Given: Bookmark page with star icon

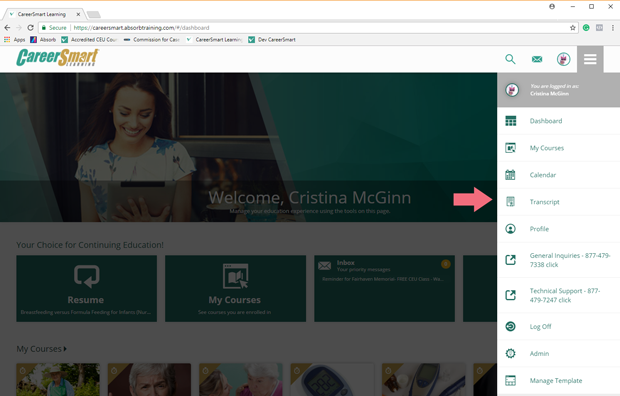Looking at the screenshot, I should pos(572,28).
